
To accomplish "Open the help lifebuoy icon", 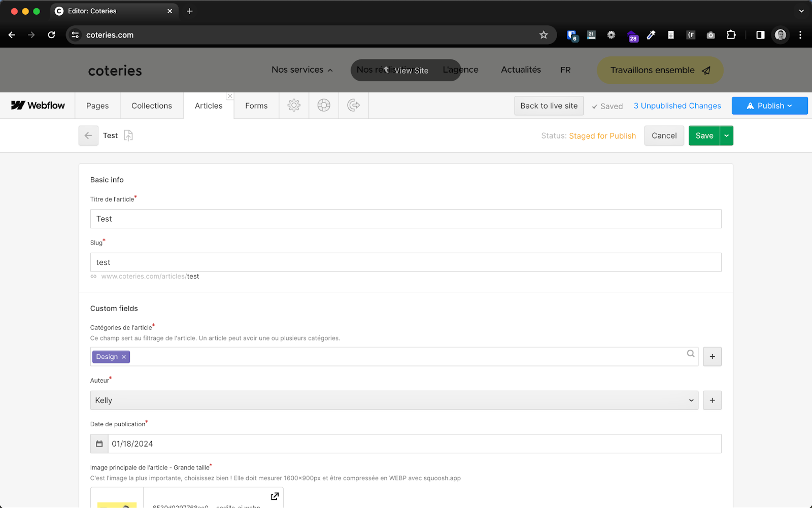I will [324, 106].
